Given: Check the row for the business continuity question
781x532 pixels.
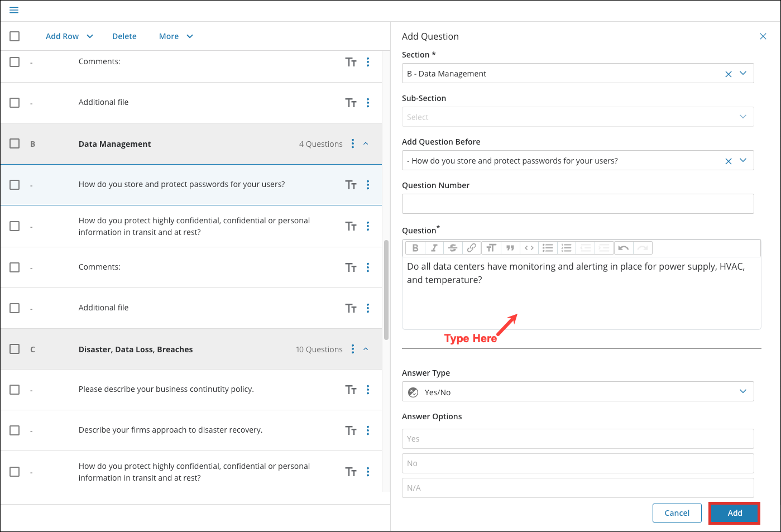Looking at the screenshot, I should click(x=15, y=390).
